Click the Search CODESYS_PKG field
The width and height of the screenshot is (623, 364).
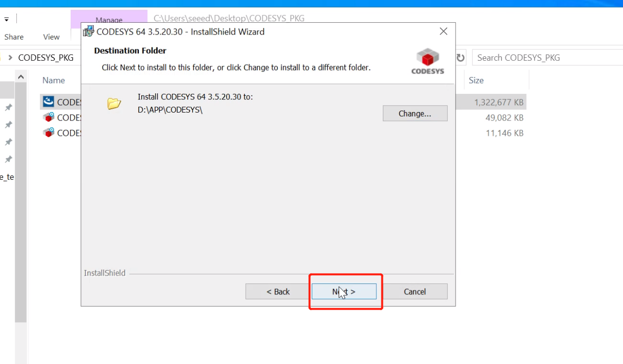tap(547, 58)
